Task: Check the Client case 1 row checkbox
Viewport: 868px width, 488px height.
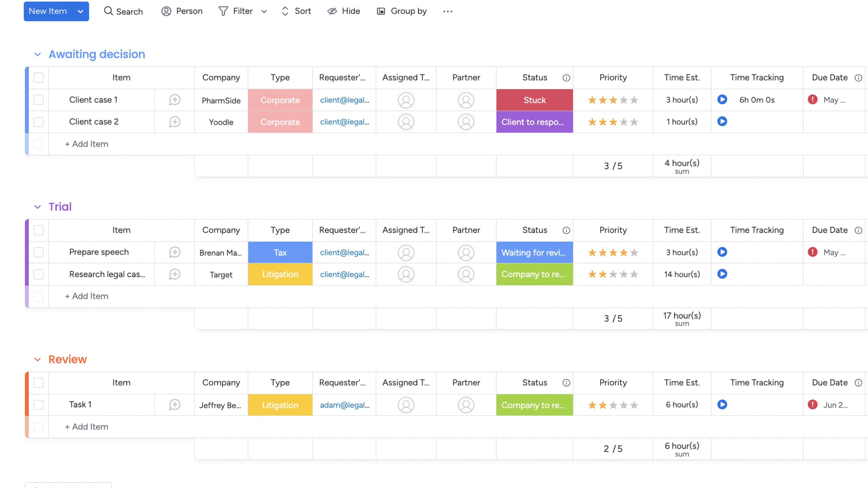Action: [x=38, y=100]
